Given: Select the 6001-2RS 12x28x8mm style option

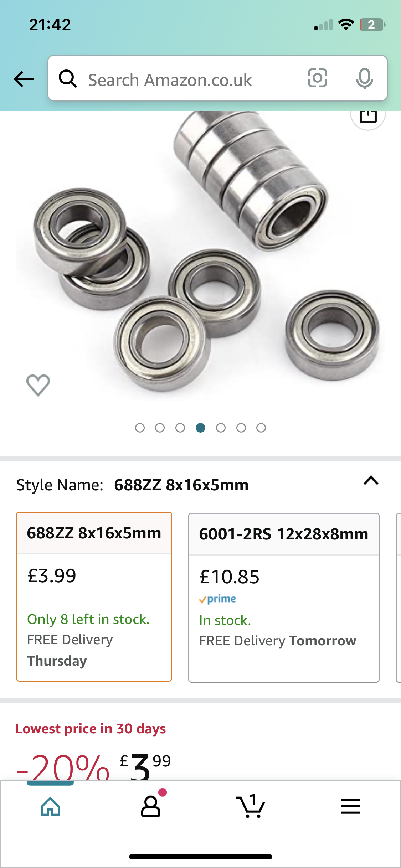Looking at the screenshot, I should point(284,597).
